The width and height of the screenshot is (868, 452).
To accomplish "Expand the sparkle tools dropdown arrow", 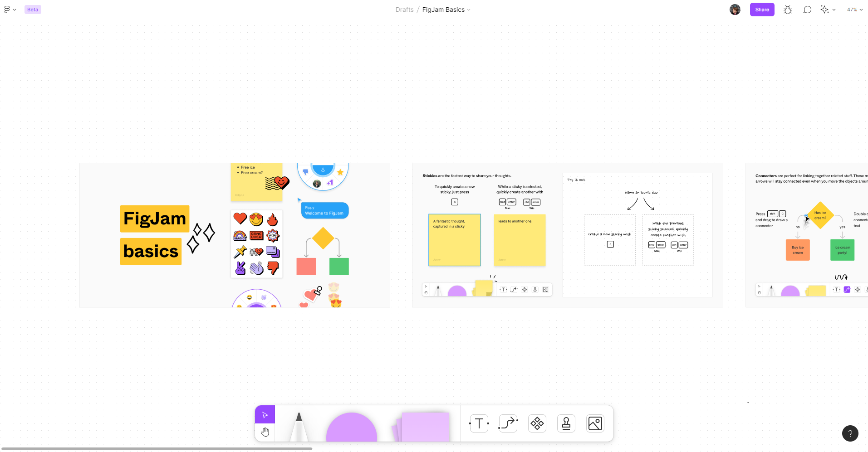I will (834, 10).
